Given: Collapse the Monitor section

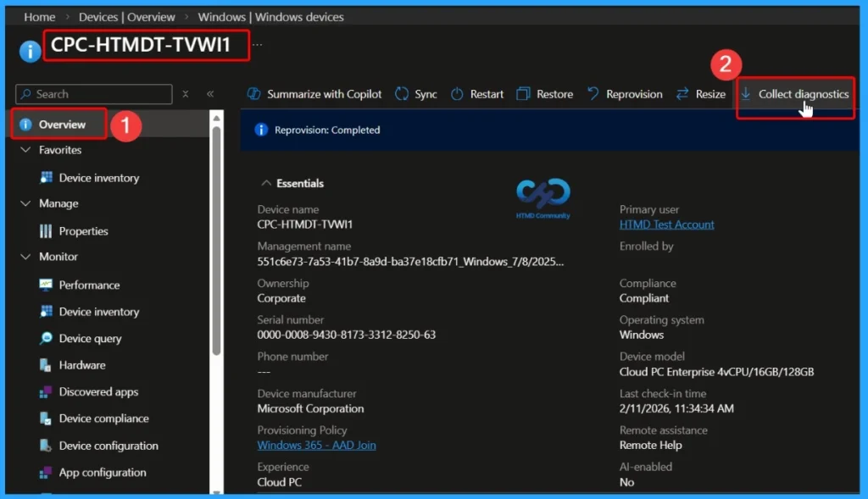Looking at the screenshot, I should tap(27, 257).
